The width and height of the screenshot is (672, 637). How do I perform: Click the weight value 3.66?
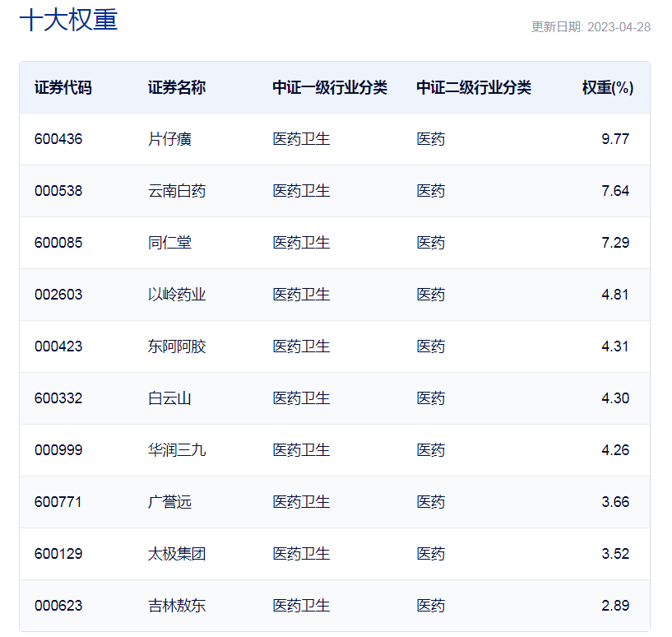coord(615,502)
